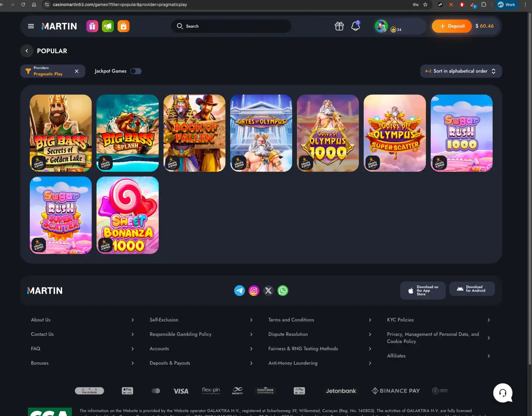Click the $60.46 balance display
Image resolution: width=532 pixels, height=416 pixels.
[485, 26]
